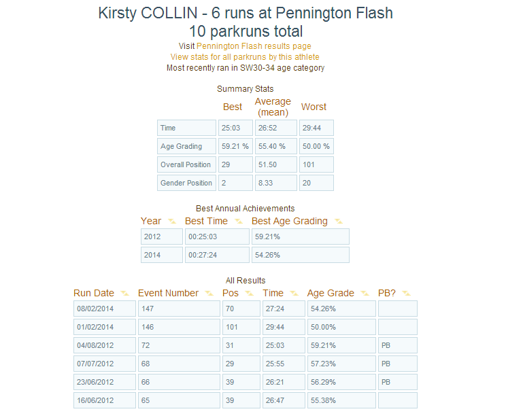506x420 pixels.
Task: Select the 08/02/2014 run date cell
Action: (x=105, y=309)
